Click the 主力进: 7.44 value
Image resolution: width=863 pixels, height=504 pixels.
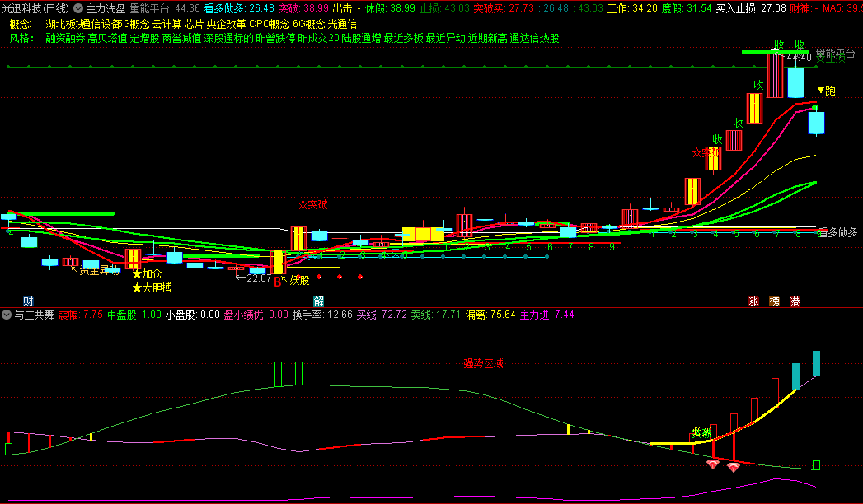click(x=547, y=315)
